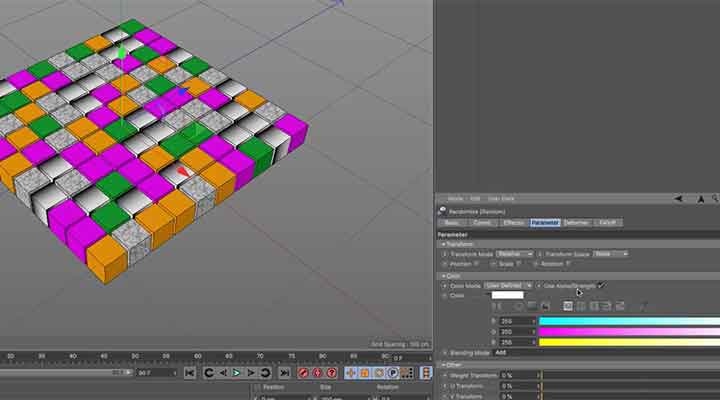Switch to the Effector tab
Image resolution: width=720 pixels, height=400 pixels.
pyautogui.click(x=513, y=222)
